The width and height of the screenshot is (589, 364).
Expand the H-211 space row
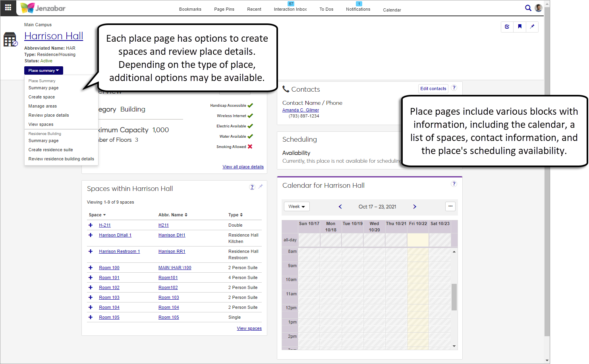pyautogui.click(x=91, y=225)
